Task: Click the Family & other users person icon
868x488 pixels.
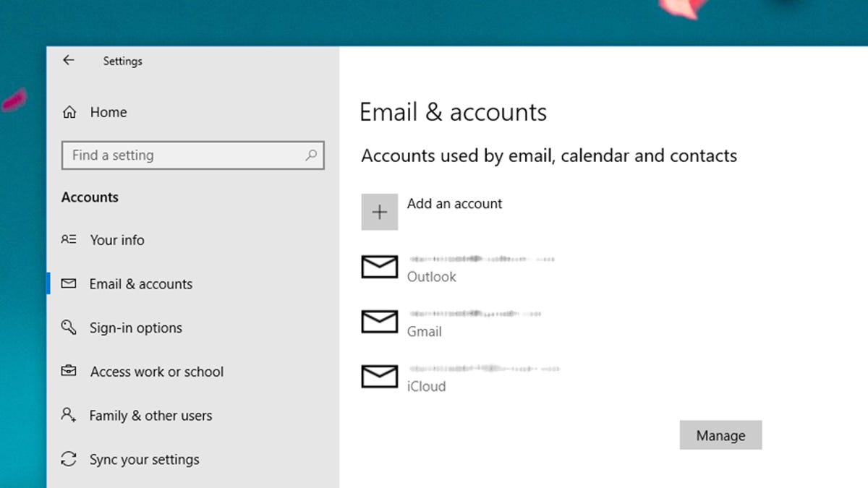Action: 69,415
